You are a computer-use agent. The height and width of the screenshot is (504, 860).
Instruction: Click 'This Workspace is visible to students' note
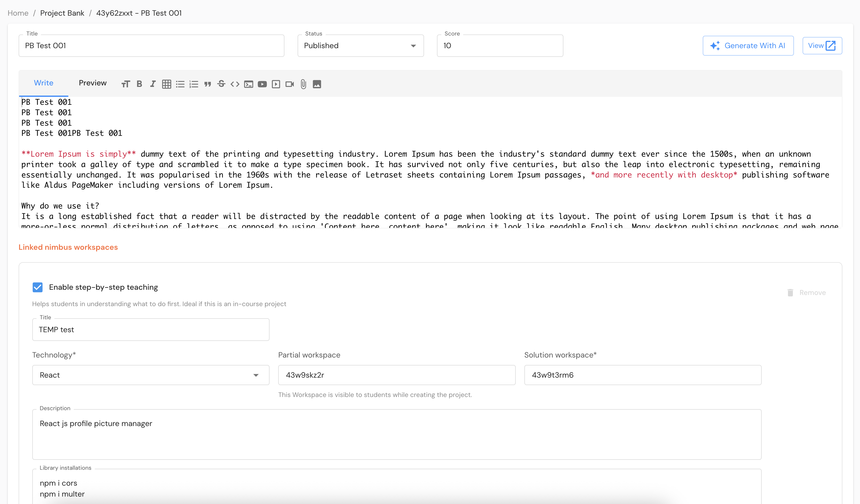coord(375,395)
